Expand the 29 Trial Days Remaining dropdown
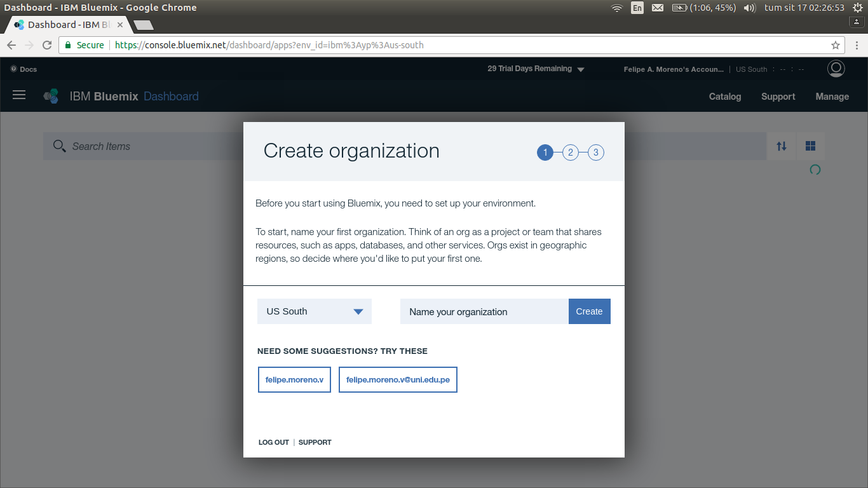 (x=536, y=69)
